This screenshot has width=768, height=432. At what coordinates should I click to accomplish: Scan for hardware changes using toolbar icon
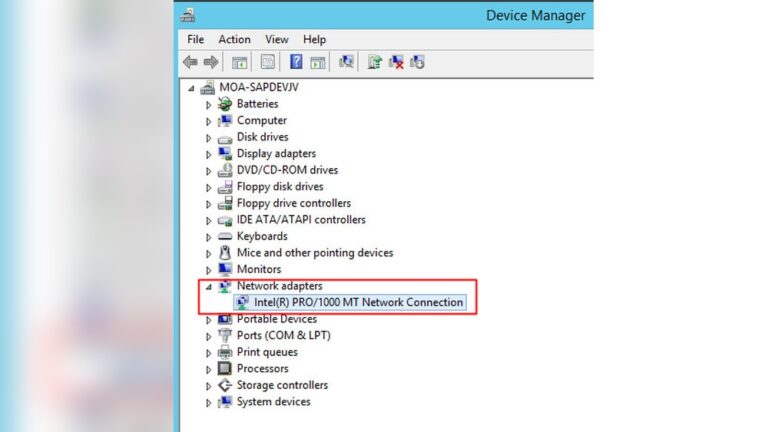coord(346,62)
